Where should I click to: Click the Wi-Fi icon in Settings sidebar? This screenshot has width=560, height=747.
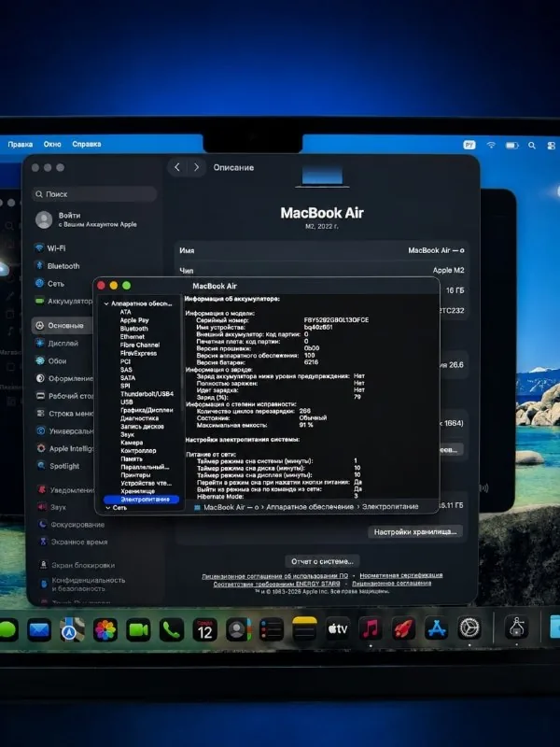click(x=39, y=247)
